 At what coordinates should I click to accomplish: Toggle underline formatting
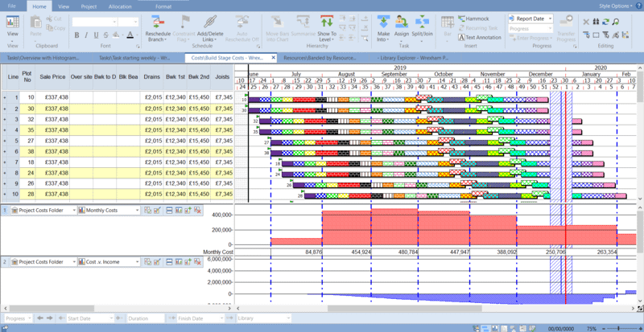pyautogui.click(x=97, y=35)
